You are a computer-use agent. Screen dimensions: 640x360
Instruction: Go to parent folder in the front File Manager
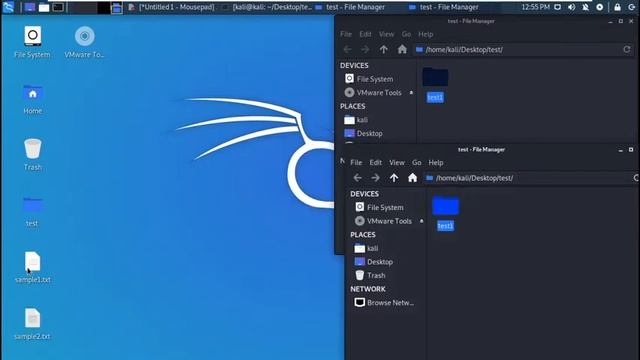pos(394,178)
